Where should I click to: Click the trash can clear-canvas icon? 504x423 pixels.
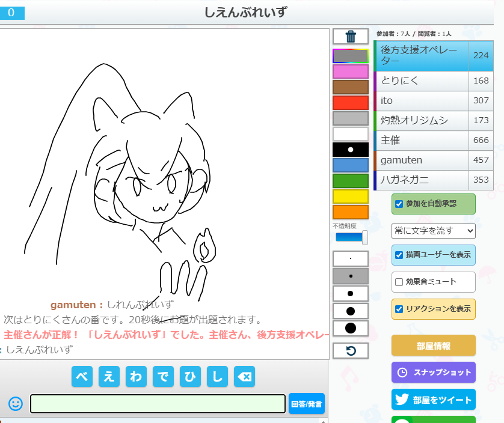pyautogui.click(x=350, y=37)
